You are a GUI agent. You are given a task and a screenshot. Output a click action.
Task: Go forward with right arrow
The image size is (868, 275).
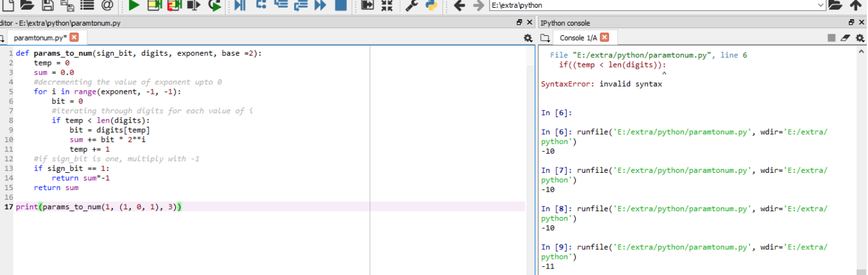478,5
